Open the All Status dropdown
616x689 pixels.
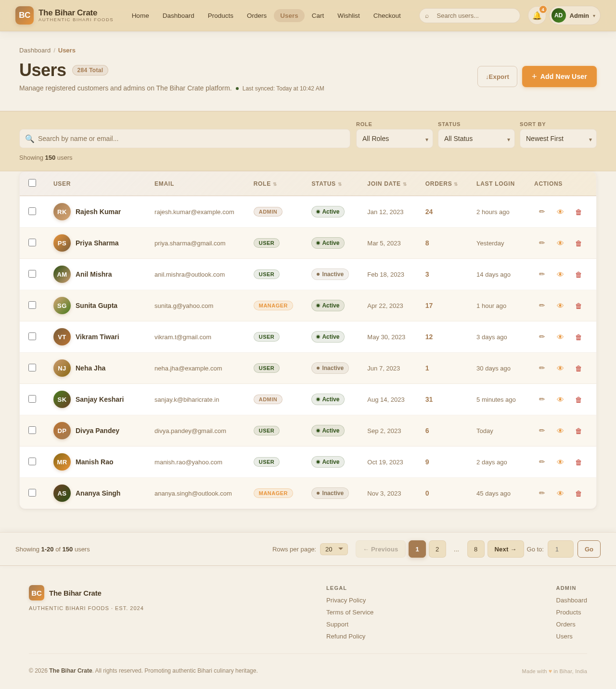pyautogui.click(x=476, y=139)
